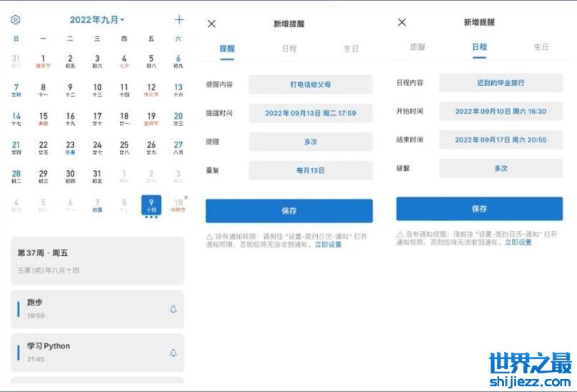Close the 新增提醒 reminder panel in the middle

(211, 24)
